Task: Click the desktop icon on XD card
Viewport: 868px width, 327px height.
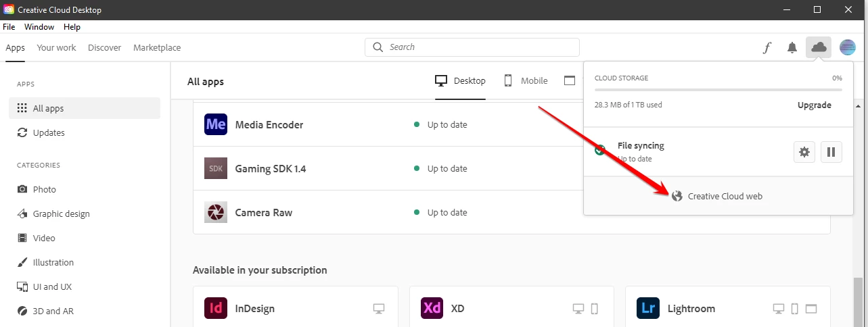Action: (x=578, y=309)
